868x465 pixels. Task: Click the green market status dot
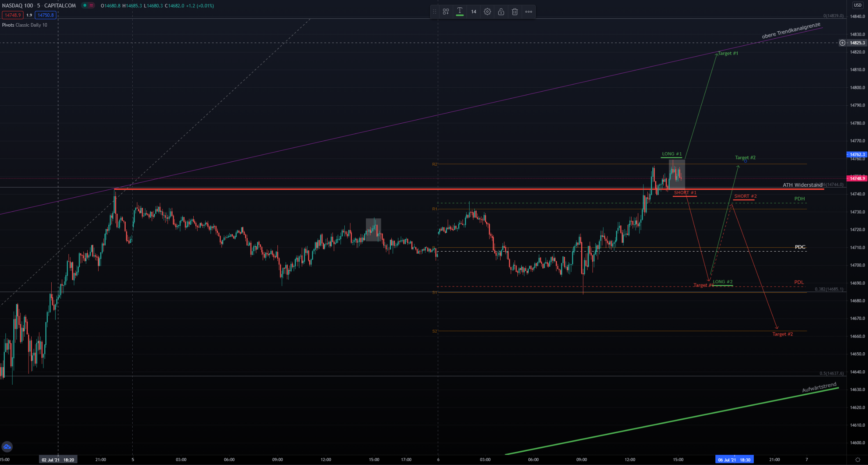[x=85, y=5]
